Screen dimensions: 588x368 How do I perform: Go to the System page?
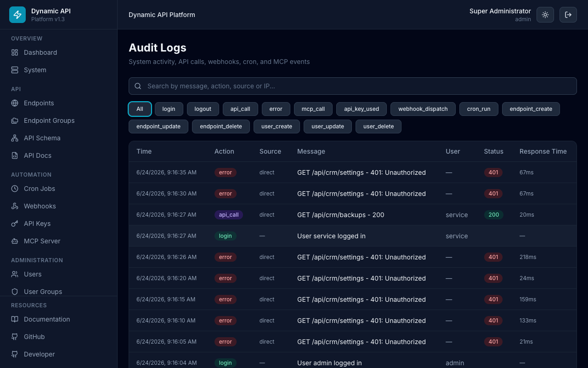58,70
